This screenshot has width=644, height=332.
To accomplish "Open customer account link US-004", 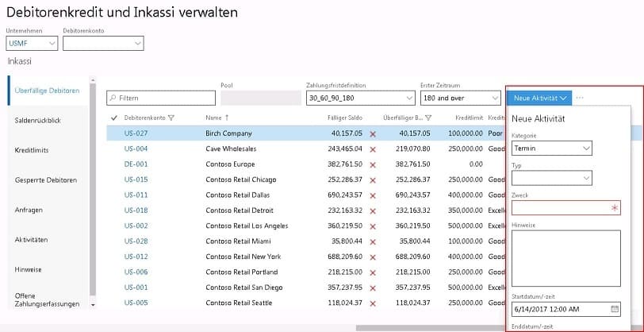I will point(136,149).
